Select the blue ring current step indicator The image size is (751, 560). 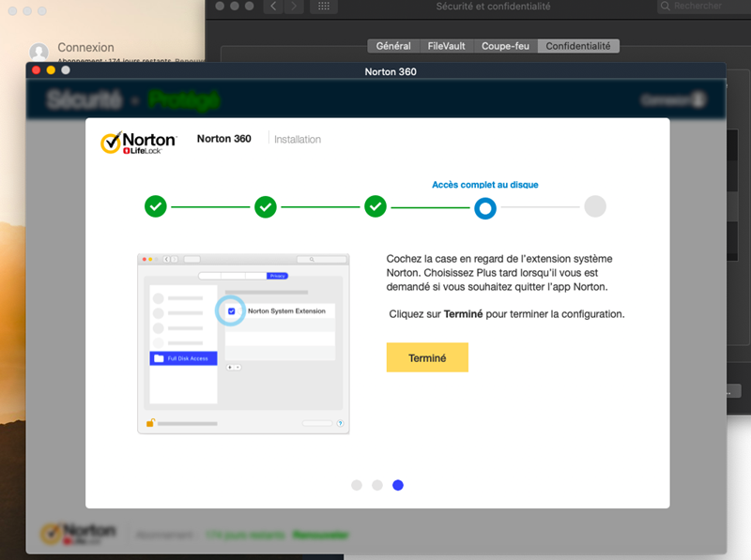485,208
